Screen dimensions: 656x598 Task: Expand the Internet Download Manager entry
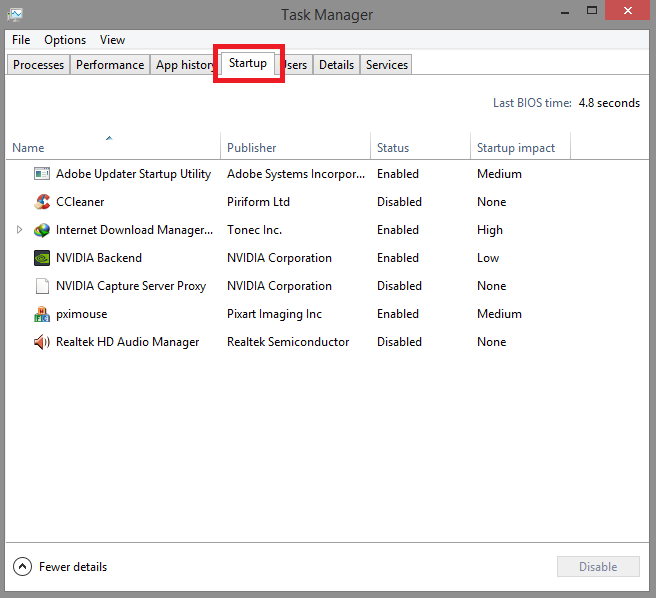point(19,230)
